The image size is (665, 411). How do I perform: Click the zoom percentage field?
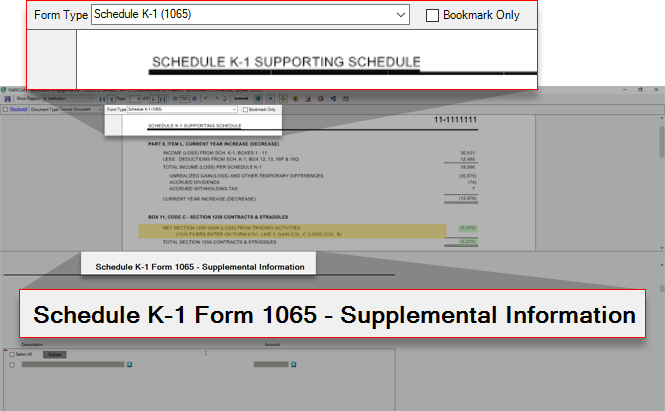point(185,99)
